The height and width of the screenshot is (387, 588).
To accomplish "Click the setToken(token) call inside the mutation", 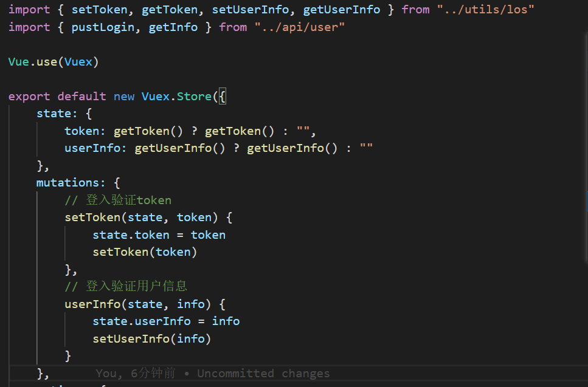I will 145,252.
